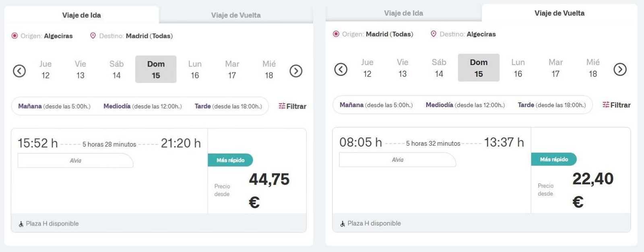Click the Destino location pin beside Madrid (Todas)
This screenshot has height=252, width=644.
pyautogui.click(x=93, y=36)
